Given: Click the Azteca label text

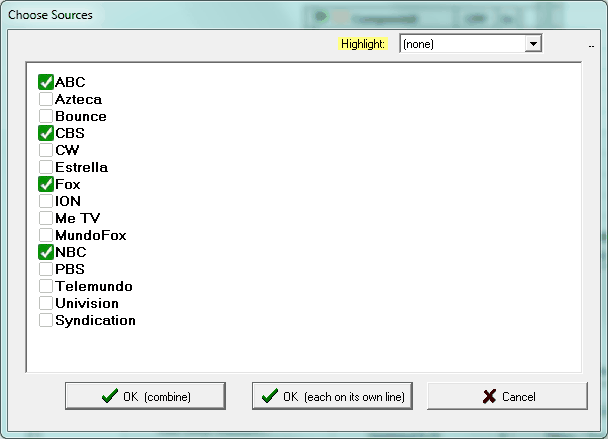Looking at the screenshot, I should (78, 99).
